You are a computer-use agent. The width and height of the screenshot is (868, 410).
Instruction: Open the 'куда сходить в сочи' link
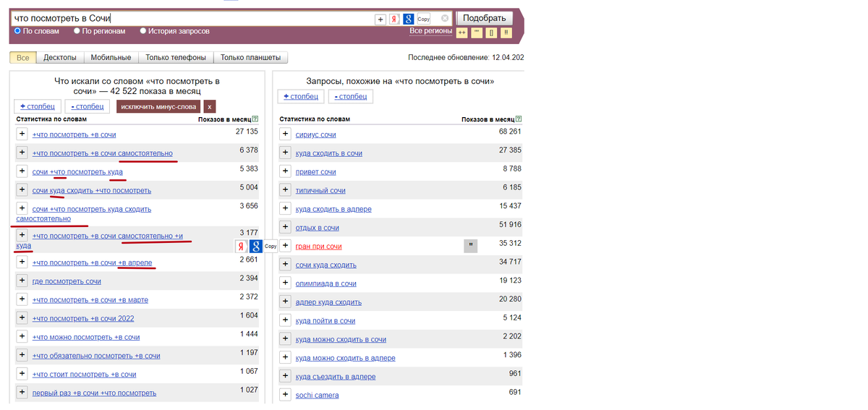tap(329, 153)
